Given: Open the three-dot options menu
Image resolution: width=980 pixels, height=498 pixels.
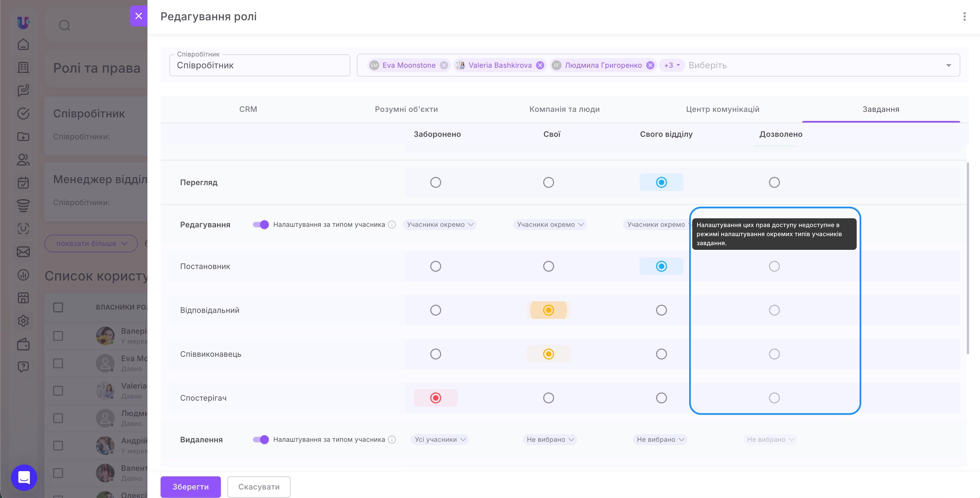Looking at the screenshot, I should (x=964, y=16).
